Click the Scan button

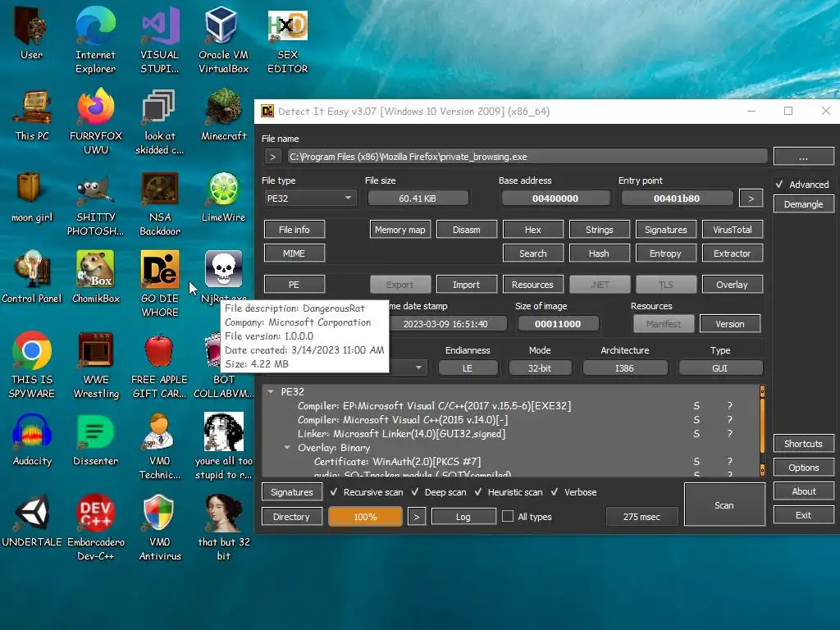(724, 504)
